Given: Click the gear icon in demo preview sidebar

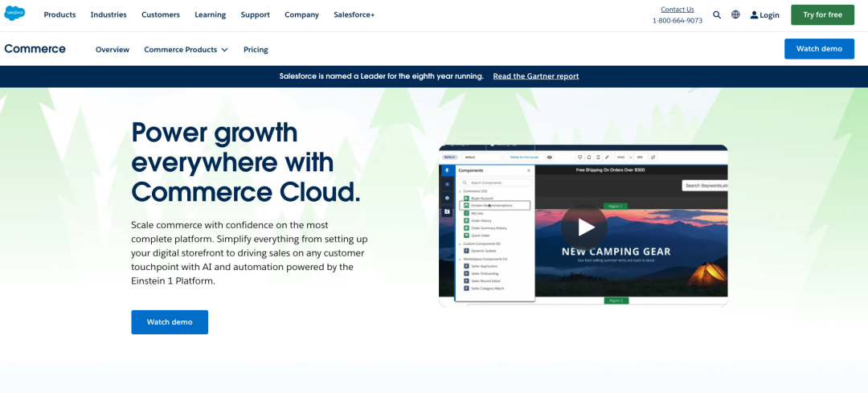Looking at the screenshot, I should [x=448, y=199].
